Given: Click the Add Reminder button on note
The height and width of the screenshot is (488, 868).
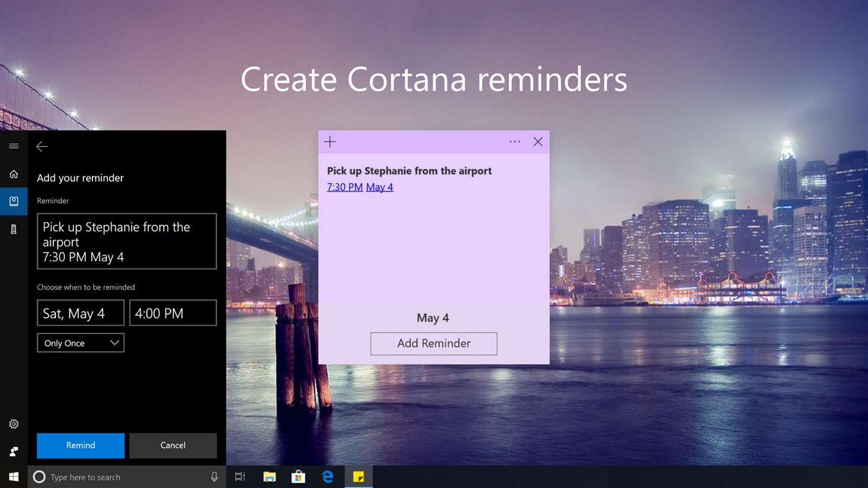Looking at the screenshot, I should [x=434, y=343].
